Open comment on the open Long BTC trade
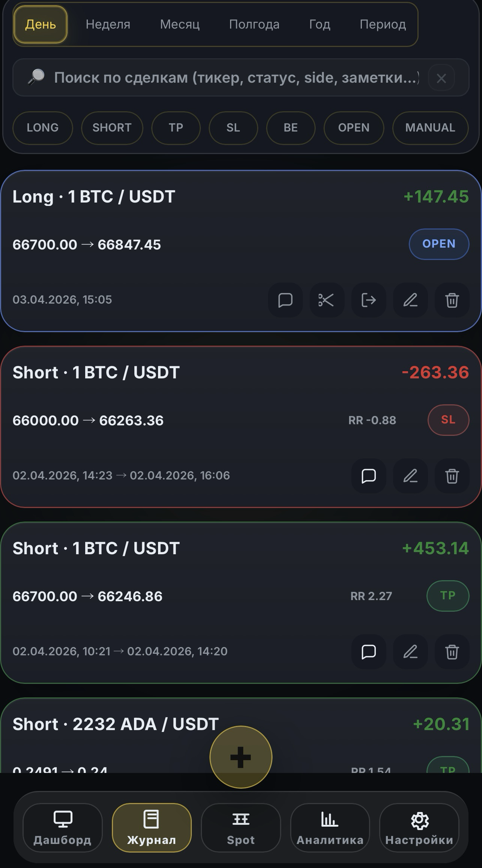The image size is (482, 868). click(x=285, y=300)
